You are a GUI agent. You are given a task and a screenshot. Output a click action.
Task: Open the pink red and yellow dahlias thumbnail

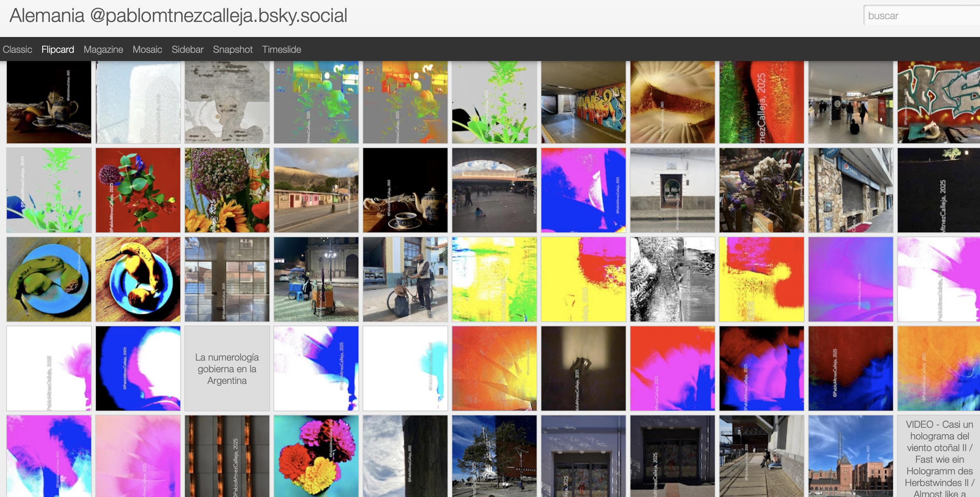click(x=316, y=456)
